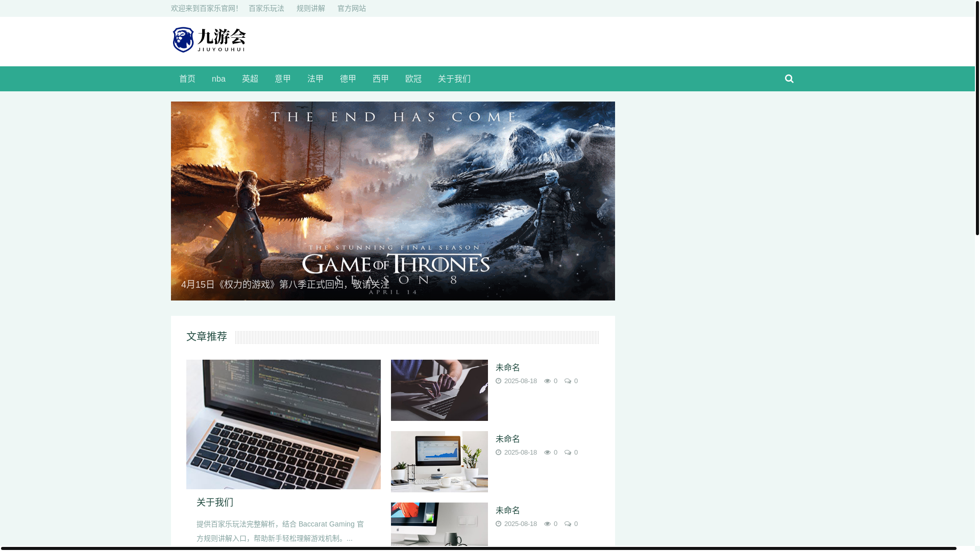
Task: Click views eye icon of second 未命名 article
Action: (x=547, y=453)
